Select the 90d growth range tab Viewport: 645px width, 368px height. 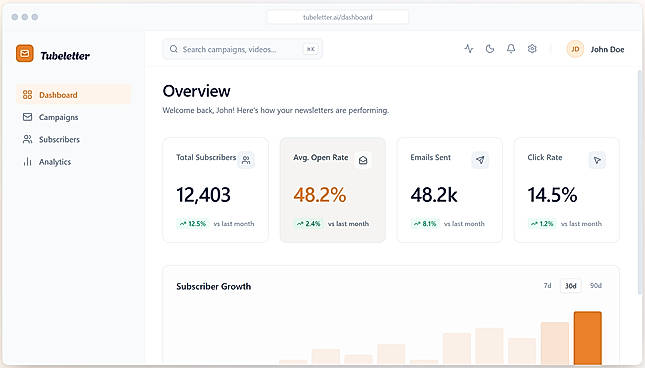click(596, 285)
